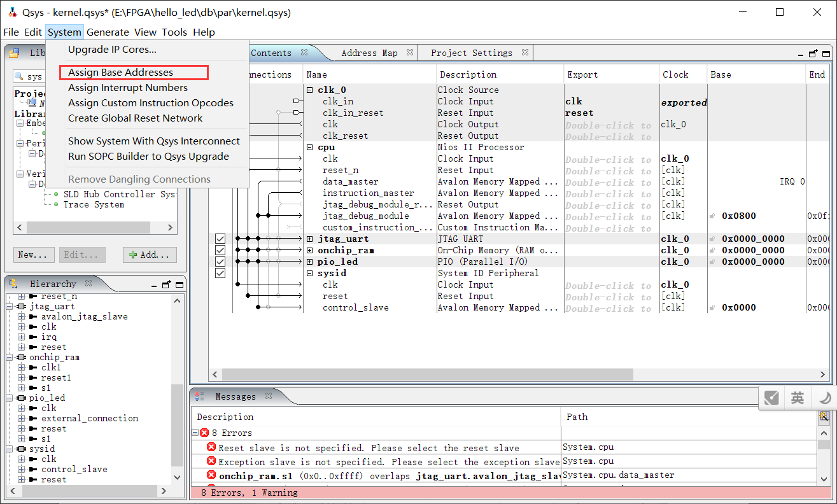837x504 pixels.
Task: Collapse the 8 Errors message group
Action: tap(195, 433)
